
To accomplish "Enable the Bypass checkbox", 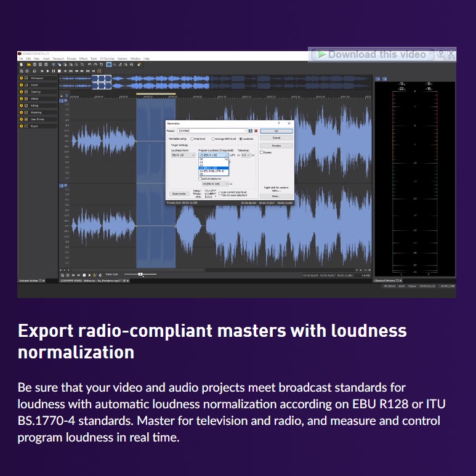I will 262,152.
